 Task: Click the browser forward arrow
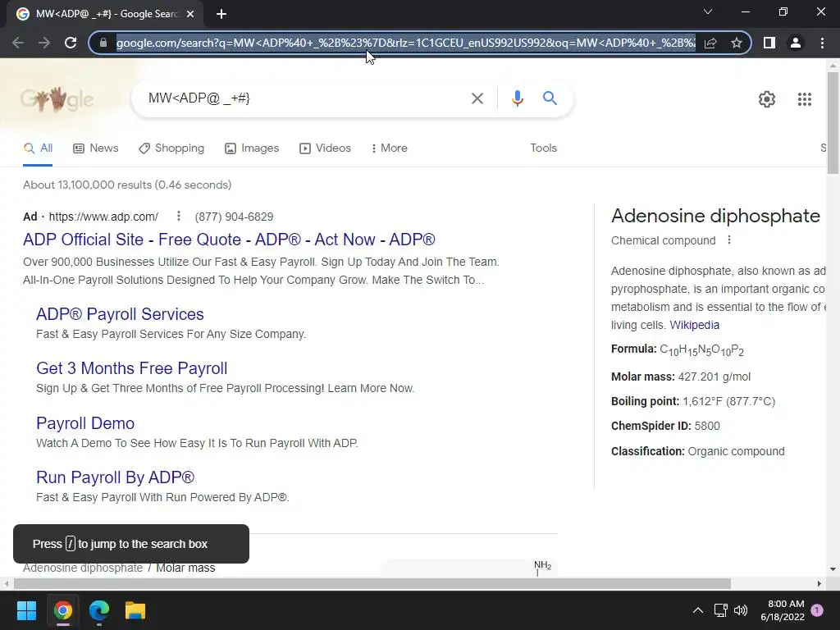click(44, 43)
